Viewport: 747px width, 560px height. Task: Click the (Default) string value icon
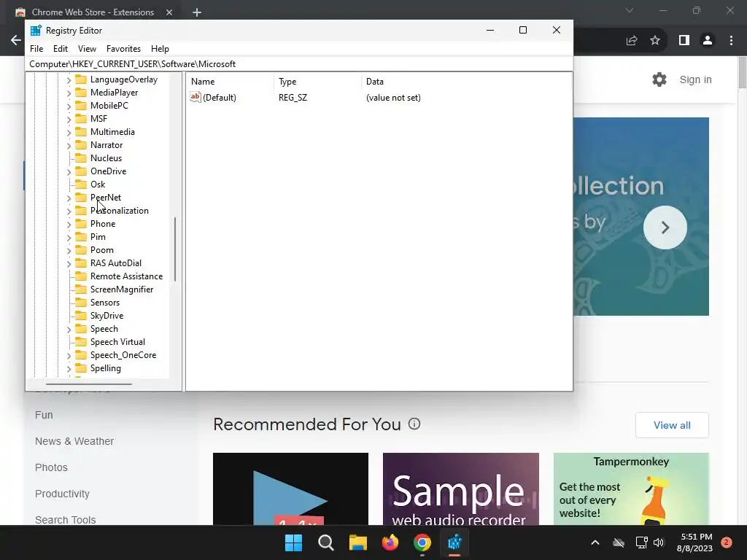[x=196, y=97]
